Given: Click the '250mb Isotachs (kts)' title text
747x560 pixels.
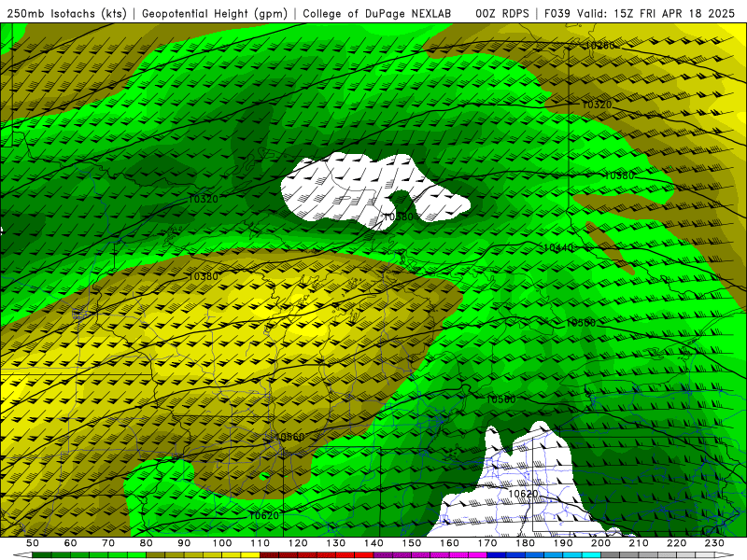Looking at the screenshot, I should pyautogui.click(x=66, y=14).
